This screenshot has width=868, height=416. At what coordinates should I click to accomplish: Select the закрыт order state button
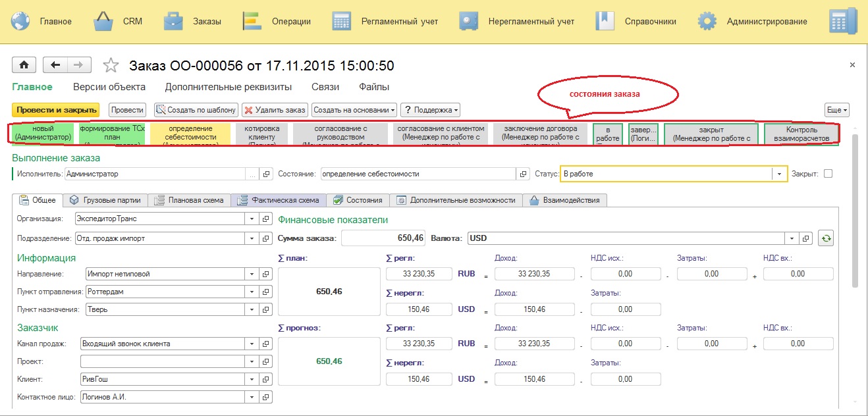(x=711, y=134)
